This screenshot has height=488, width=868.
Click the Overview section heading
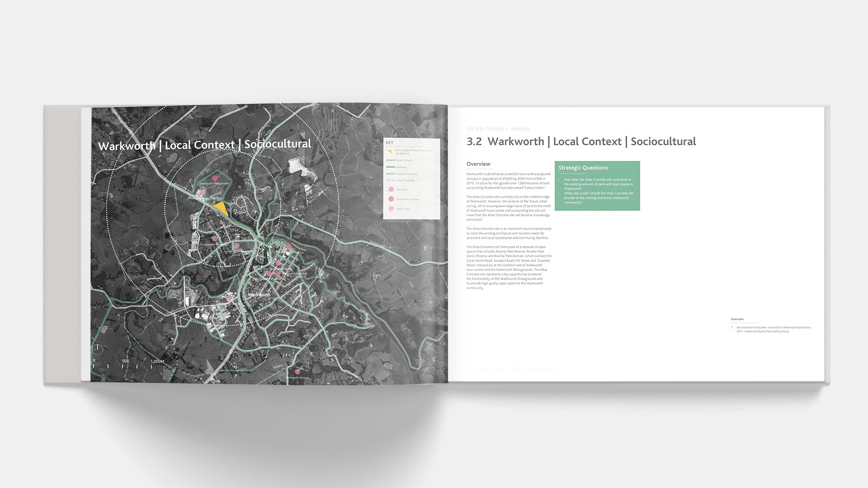(478, 164)
